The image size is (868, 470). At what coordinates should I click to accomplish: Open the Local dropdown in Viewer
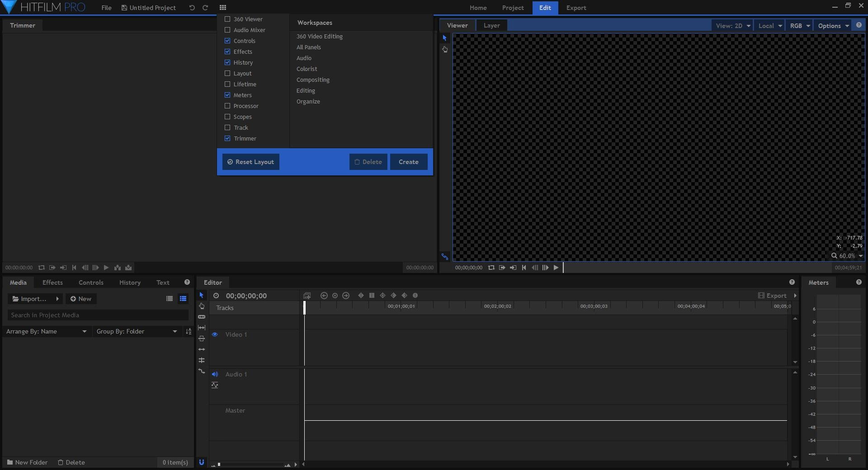770,26
